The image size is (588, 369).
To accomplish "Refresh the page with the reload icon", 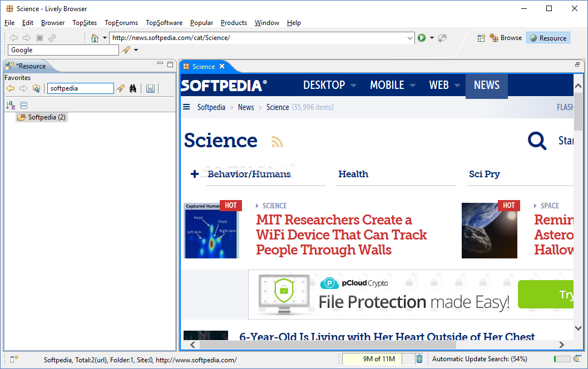I will [x=52, y=38].
